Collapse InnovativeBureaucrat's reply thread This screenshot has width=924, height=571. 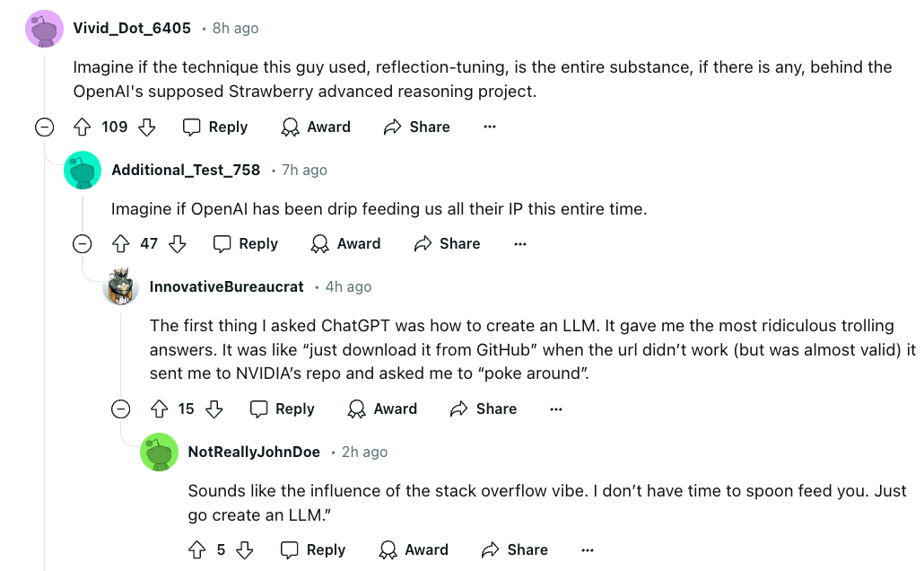tap(120, 409)
